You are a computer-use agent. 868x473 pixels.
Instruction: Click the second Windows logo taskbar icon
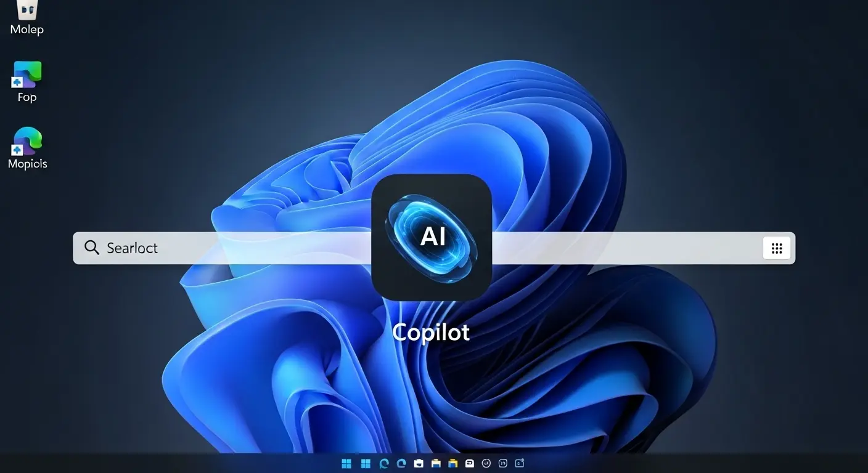coord(366,463)
